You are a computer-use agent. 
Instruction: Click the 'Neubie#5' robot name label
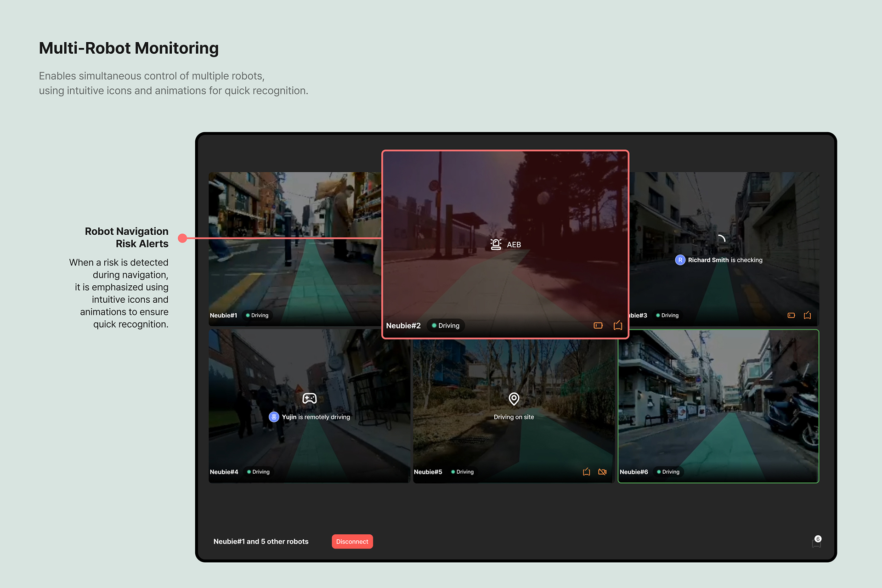pyautogui.click(x=428, y=472)
